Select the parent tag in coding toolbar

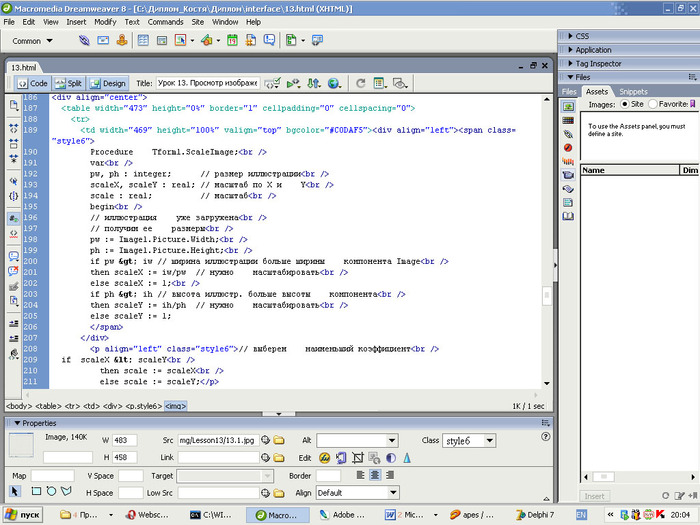[x=14, y=181]
